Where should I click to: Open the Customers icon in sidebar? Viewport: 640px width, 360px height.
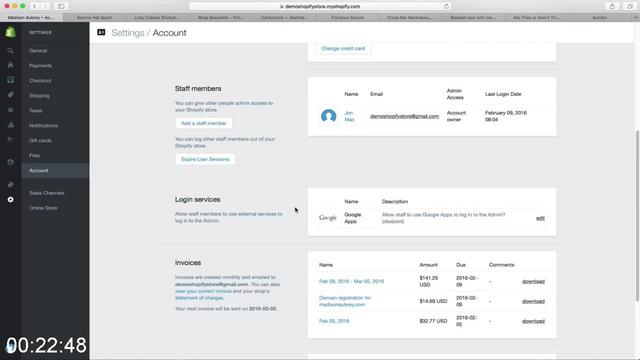[x=10, y=110]
